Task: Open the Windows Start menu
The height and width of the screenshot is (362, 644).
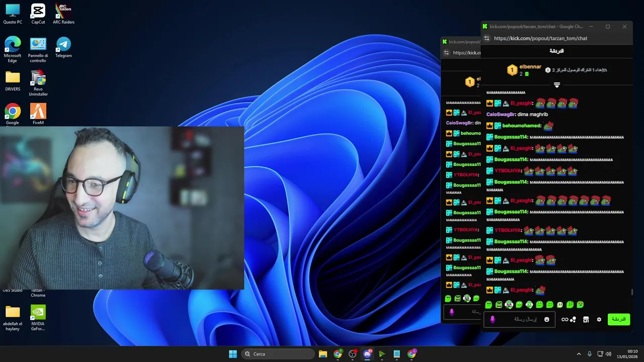Action: point(233,354)
